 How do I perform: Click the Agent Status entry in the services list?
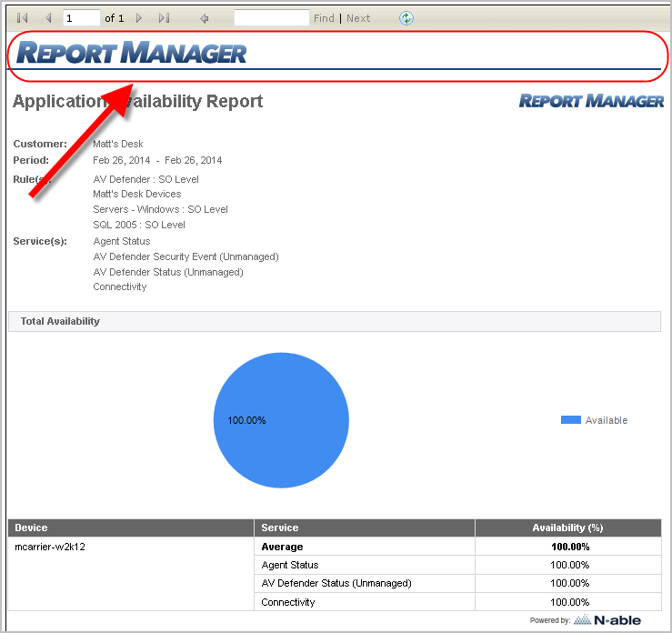coord(122,241)
